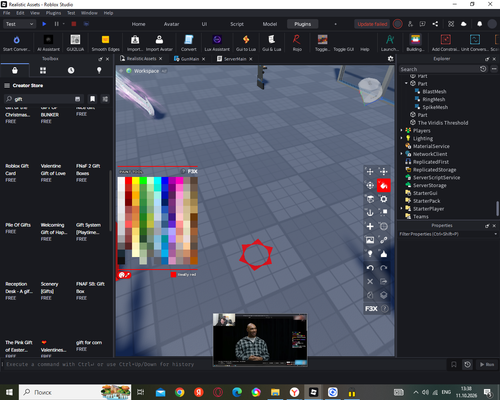Select the F3X Surface tool
The width and height of the screenshot is (500, 400).
(x=370, y=199)
